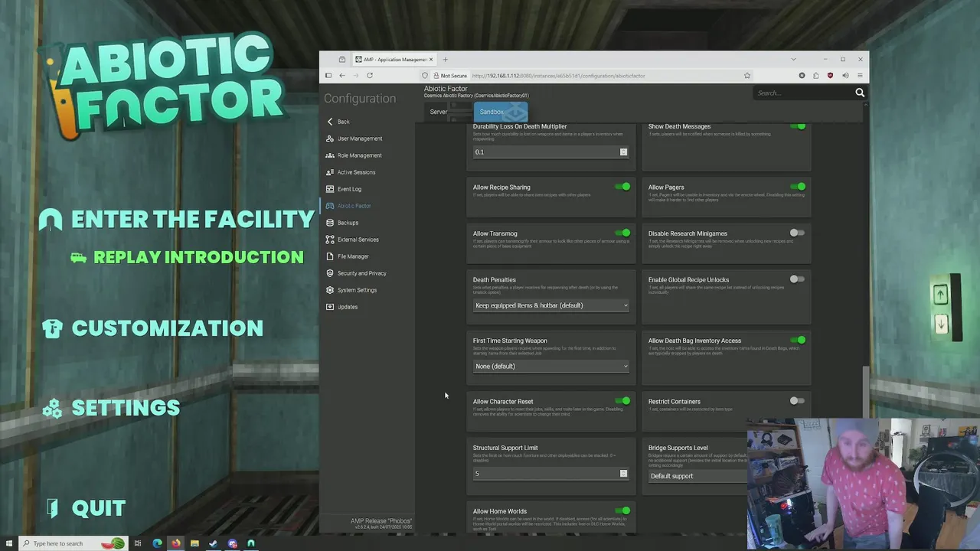This screenshot has height=551, width=980.
Task: Open Role Management page
Action: (360, 155)
